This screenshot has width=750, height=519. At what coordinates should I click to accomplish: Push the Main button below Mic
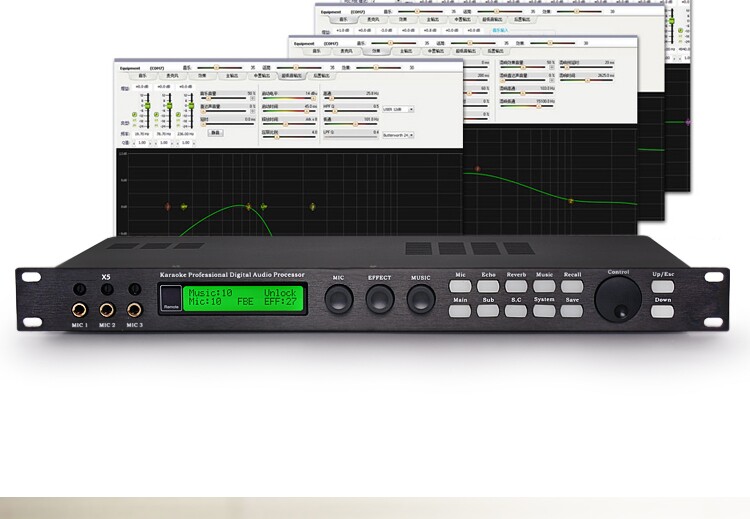(x=460, y=311)
